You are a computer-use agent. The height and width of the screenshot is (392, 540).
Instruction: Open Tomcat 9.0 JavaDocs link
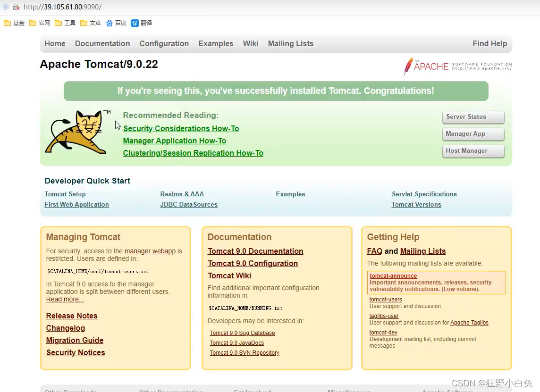click(x=237, y=343)
